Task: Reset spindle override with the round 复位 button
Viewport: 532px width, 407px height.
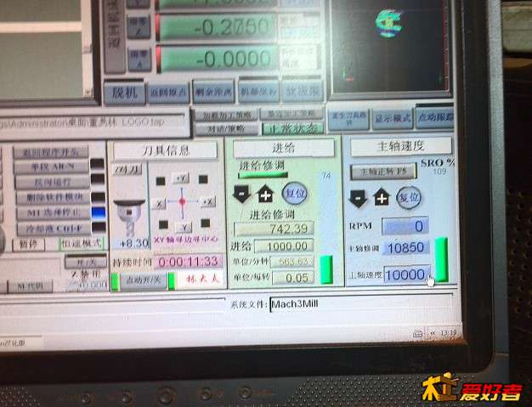Action: point(409,196)
